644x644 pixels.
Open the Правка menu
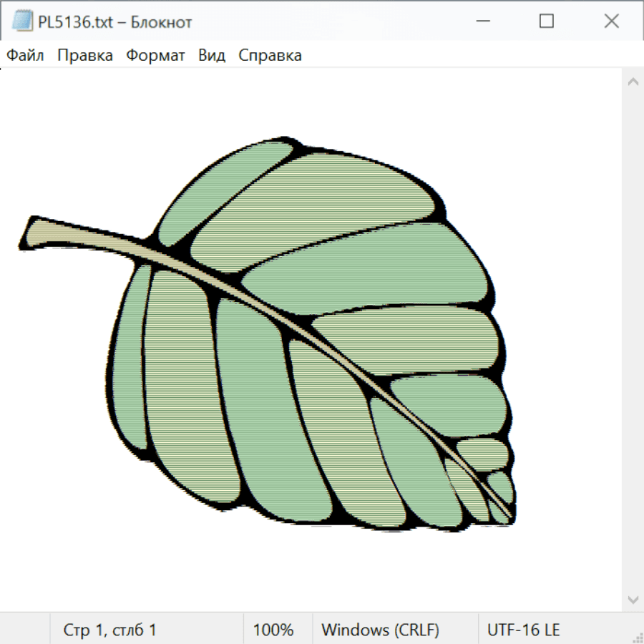click(x=85, y=56)
